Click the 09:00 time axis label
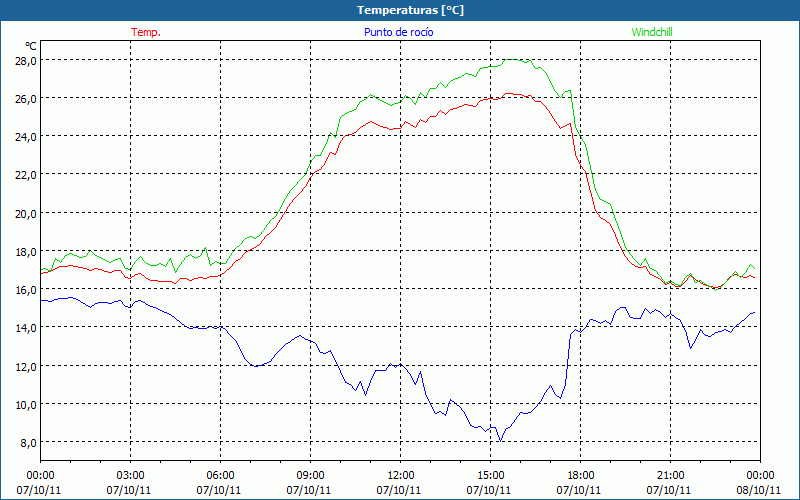Image resolution: width=800 pixels, height=500 pixels. tap(310, 476)
